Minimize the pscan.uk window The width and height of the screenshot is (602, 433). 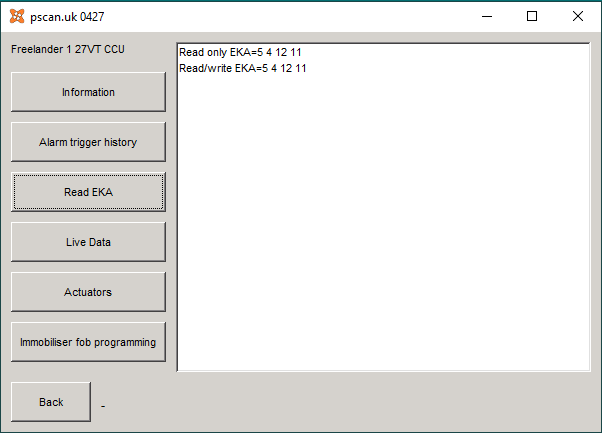487,17
